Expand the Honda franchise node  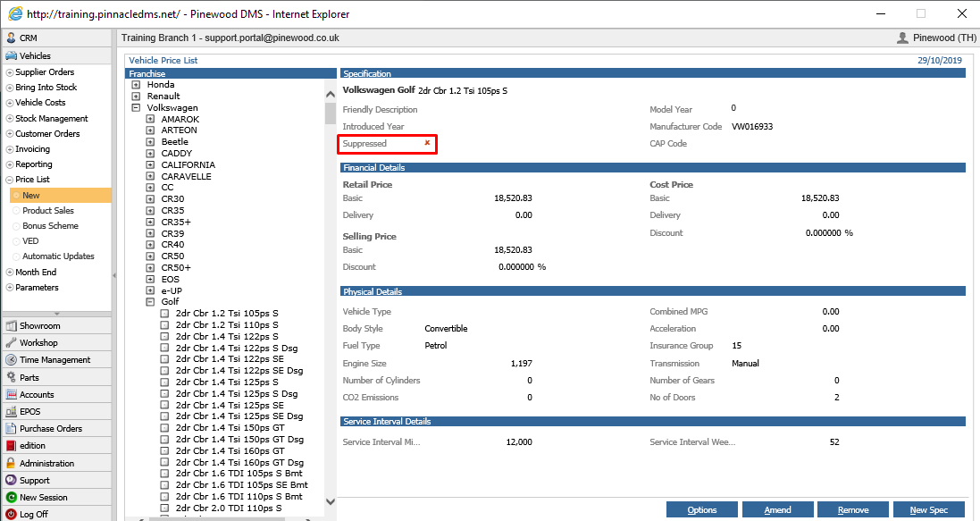click(x=136, y=84)
